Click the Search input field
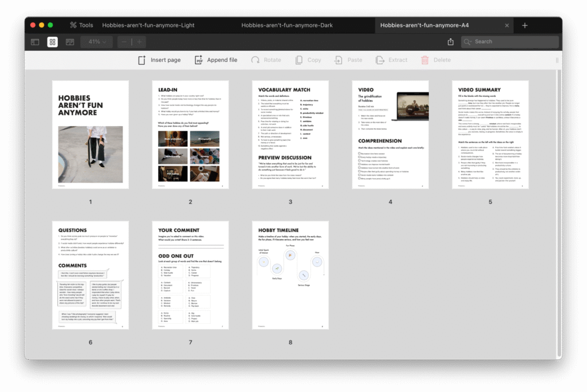The height and width of the screenshot is (392, 587). coord(510,42)
